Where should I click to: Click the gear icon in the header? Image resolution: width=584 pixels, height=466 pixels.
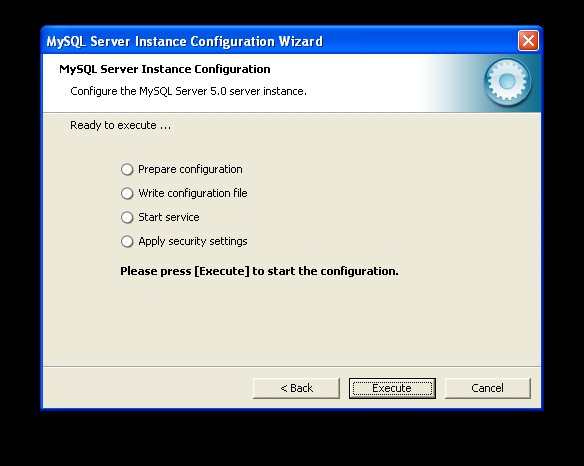[507, 82]
